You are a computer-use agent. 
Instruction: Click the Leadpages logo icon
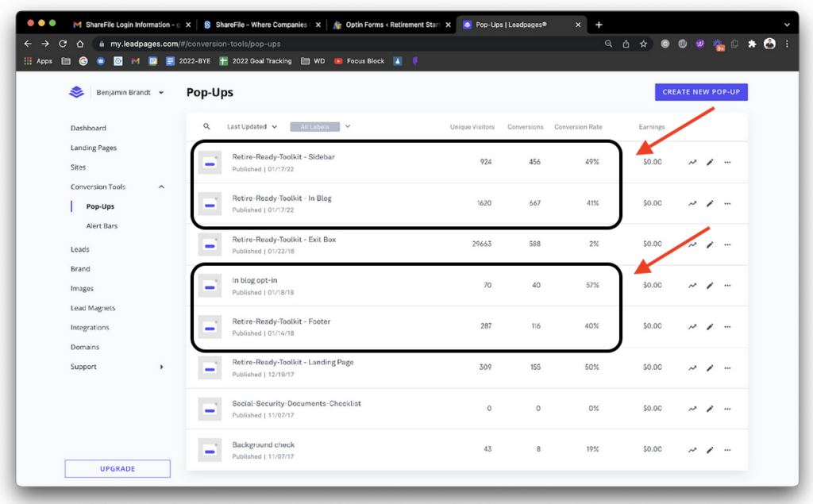[76, 92]
